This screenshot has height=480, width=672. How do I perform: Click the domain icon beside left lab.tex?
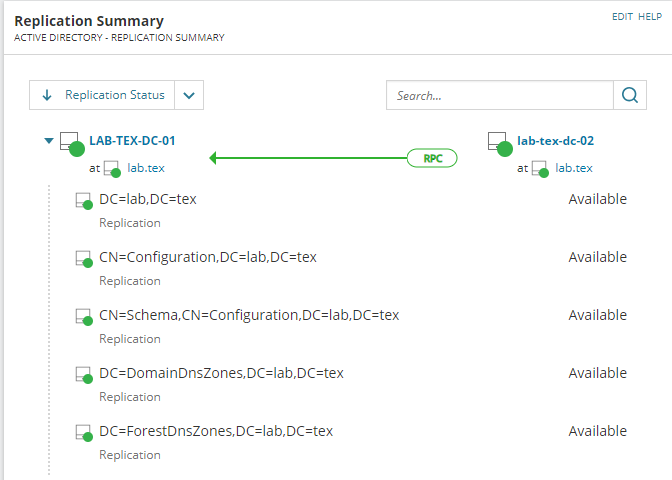[x=113, y=169]
